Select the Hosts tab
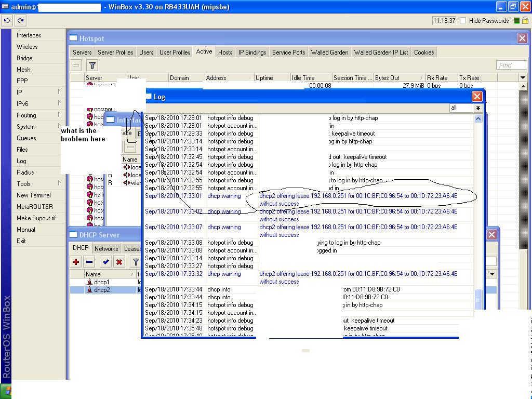The width and height of the screenshot is (532, 399). 225,52
